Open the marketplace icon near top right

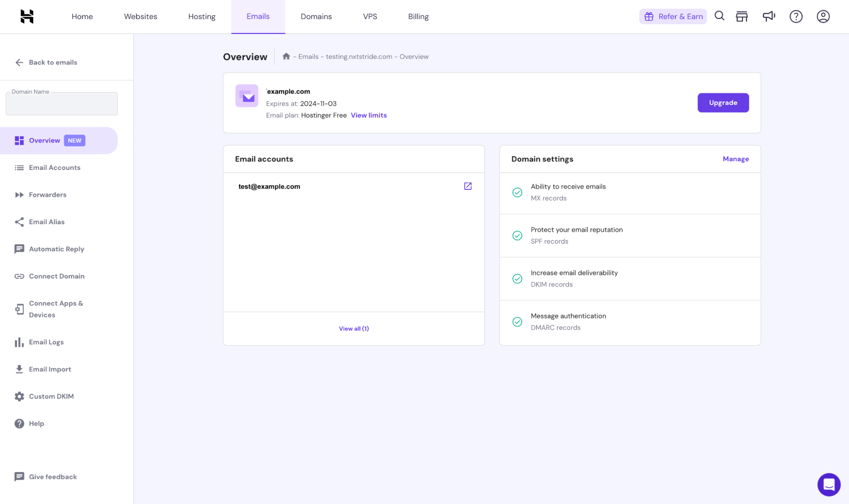pyautogui.click(x=742, y=16)
